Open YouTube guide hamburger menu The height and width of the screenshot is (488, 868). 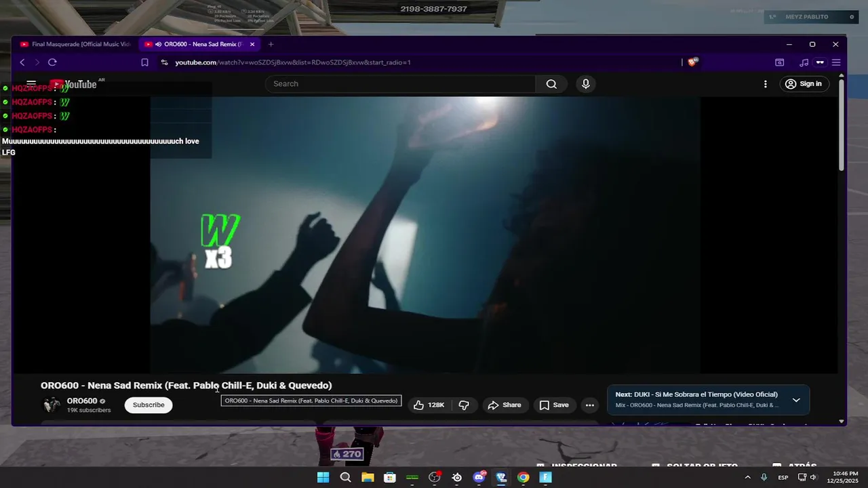[31, 84]
